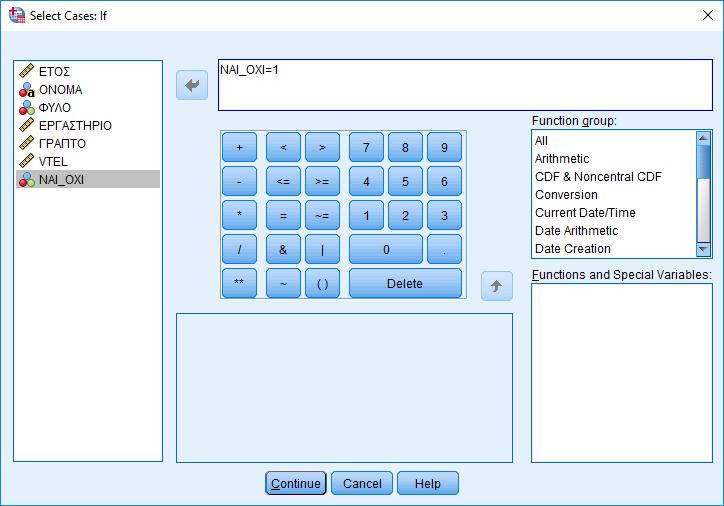Click Function group scrollbar down arrow
The image size is (724, 506).
point(703,249)
